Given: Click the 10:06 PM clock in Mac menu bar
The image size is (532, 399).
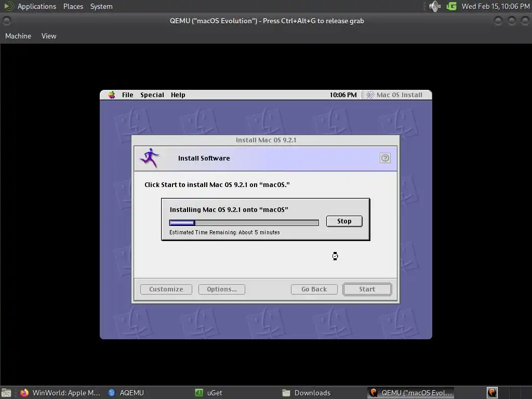Looking at the screenshot, I should tap(343, 95).
